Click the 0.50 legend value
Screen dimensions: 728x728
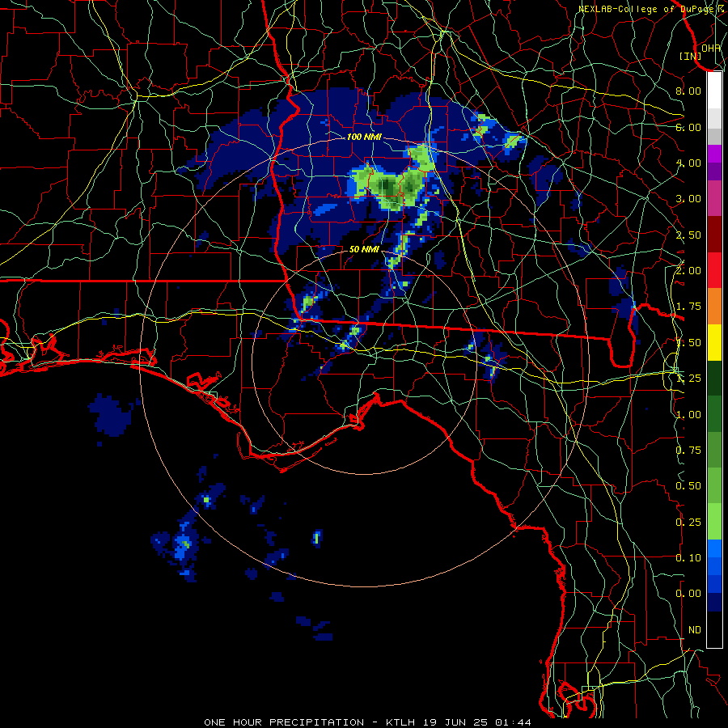(x=688, y=486)
